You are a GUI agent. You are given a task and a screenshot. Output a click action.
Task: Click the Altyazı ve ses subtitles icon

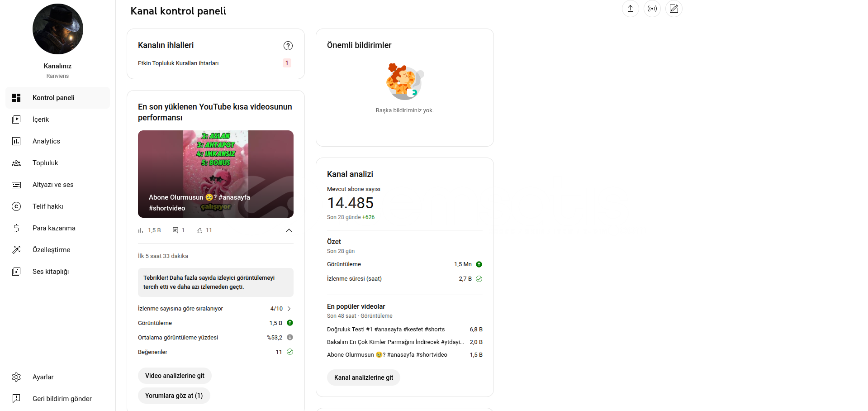pyautogui.click(x=16, y=185)
